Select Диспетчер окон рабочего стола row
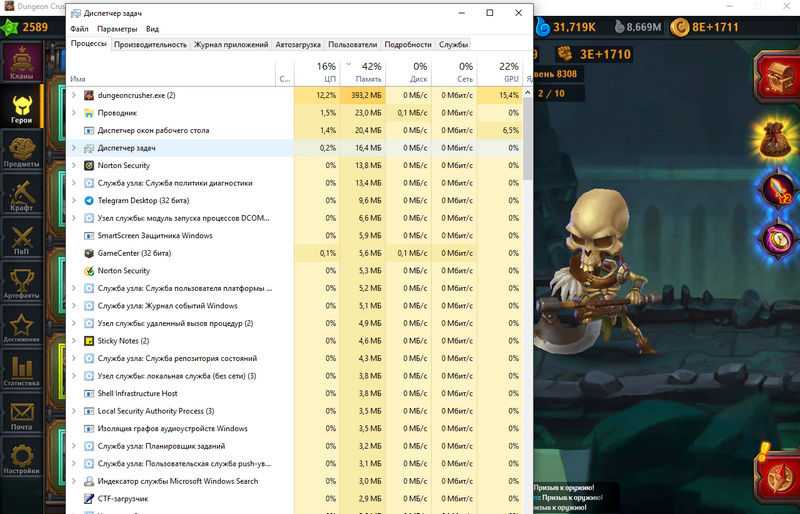Image resolution: width=800 pixels, height=514 pixels. coord(295,131)
